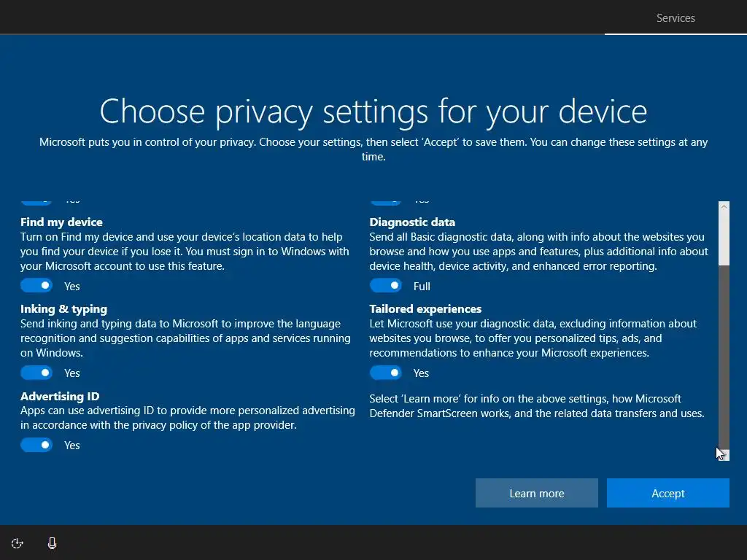The width and height of the screenshot is (747, 560).
Task: Click the 'Find my device' heading
Action: point(61,222)
